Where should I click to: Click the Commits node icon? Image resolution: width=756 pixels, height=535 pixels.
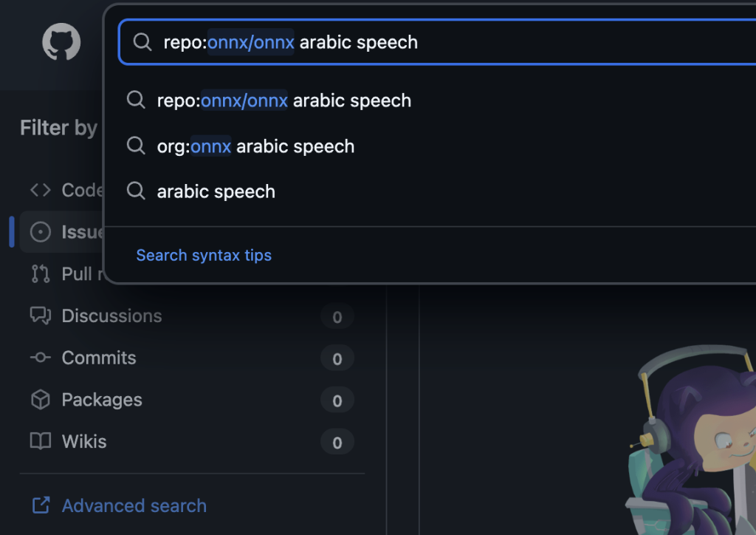40,358
